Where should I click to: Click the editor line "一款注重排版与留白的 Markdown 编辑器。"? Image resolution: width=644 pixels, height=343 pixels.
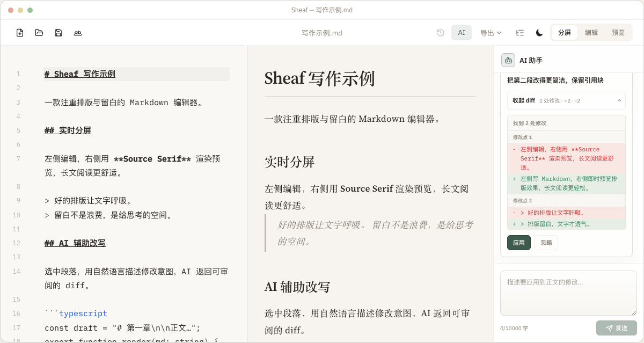[125, 103]
